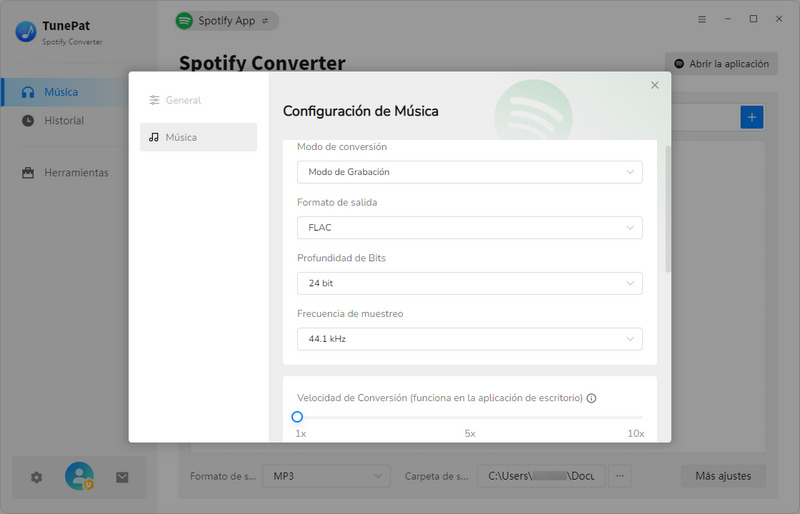Click the user profile avatar icon
Screen dimensions: 800x514
[79, 476]
